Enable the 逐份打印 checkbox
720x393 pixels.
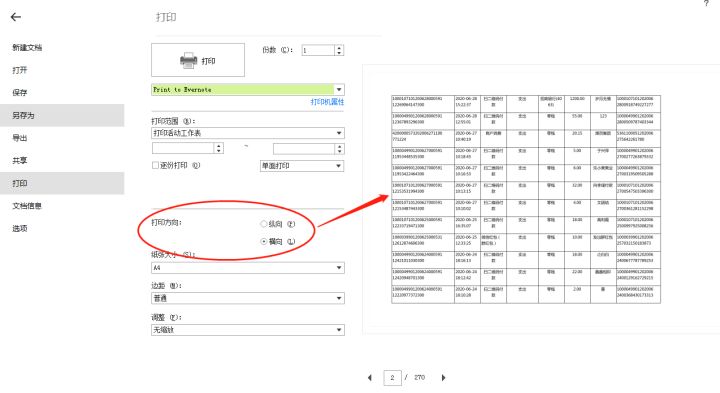(155, 165)
